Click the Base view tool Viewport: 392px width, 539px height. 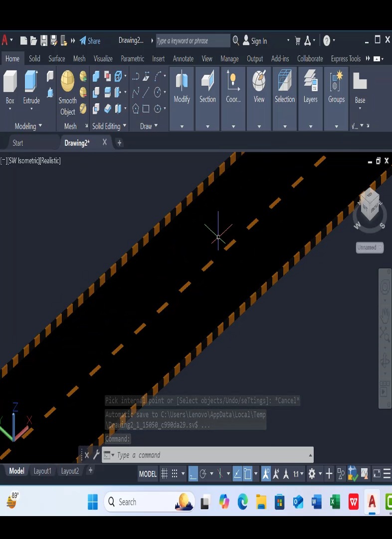[x=360, y=82]
